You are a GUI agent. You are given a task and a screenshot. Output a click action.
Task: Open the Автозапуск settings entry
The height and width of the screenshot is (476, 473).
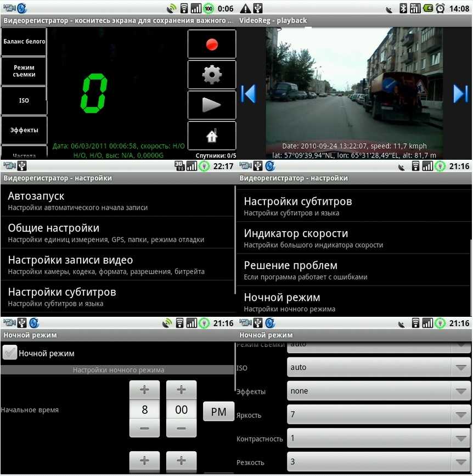pyautogui.click(x=117, y=200)
